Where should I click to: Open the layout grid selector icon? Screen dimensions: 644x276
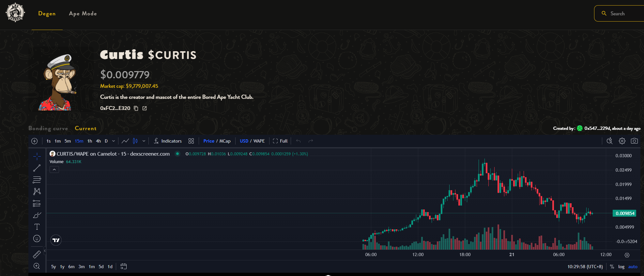pyautogui.click(x=191, y=141)
